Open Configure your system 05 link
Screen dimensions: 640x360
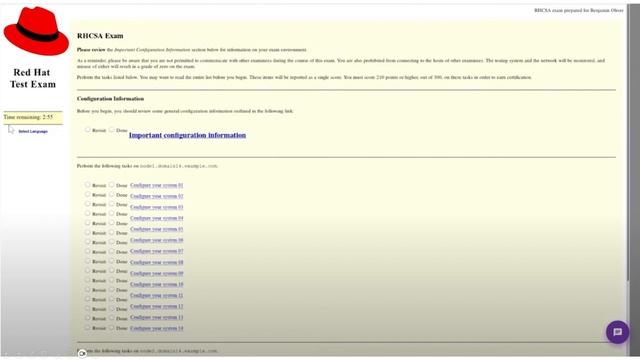click(157, 229)
